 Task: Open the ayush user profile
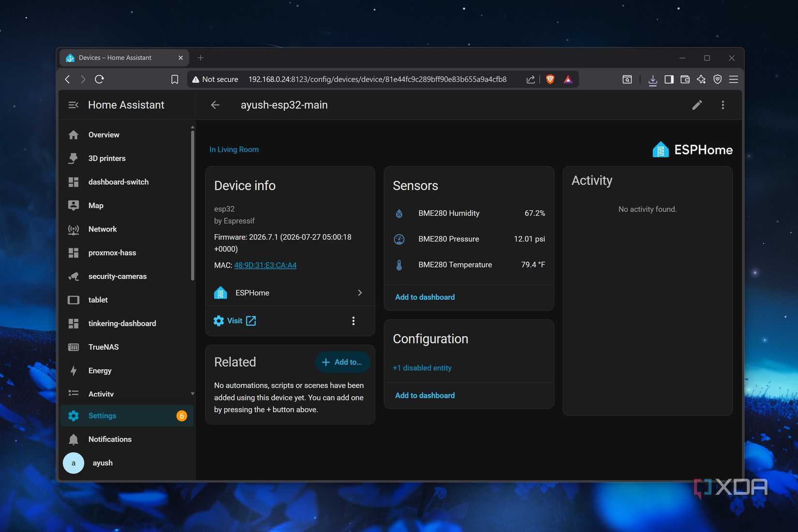pos(127,463)
